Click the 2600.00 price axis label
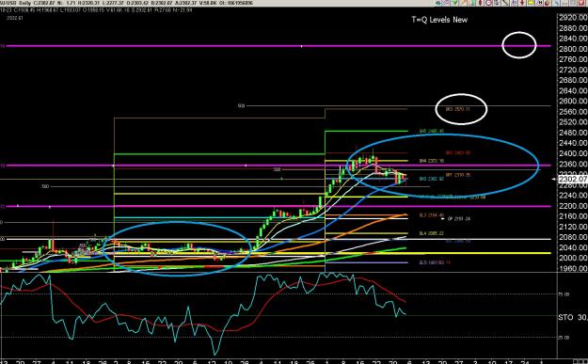The width and height of the screenshot is (588, 364). (573, 102)
